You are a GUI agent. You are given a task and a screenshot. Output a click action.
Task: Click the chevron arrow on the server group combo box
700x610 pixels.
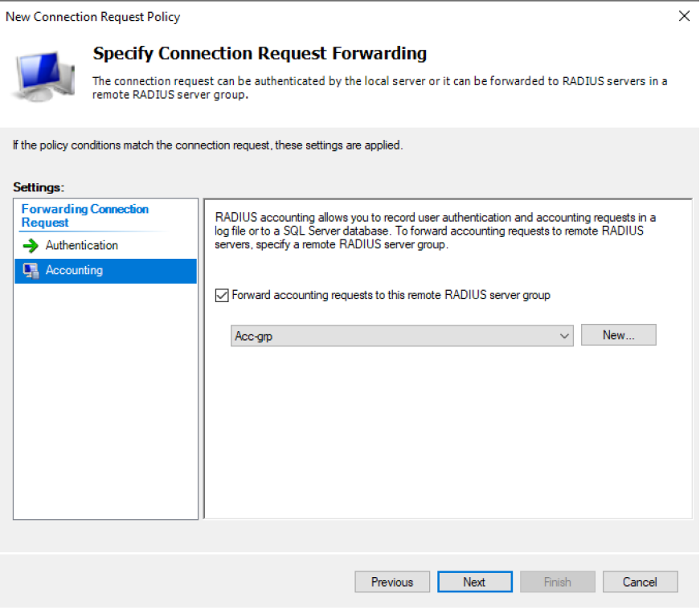(x=564, y=336)
